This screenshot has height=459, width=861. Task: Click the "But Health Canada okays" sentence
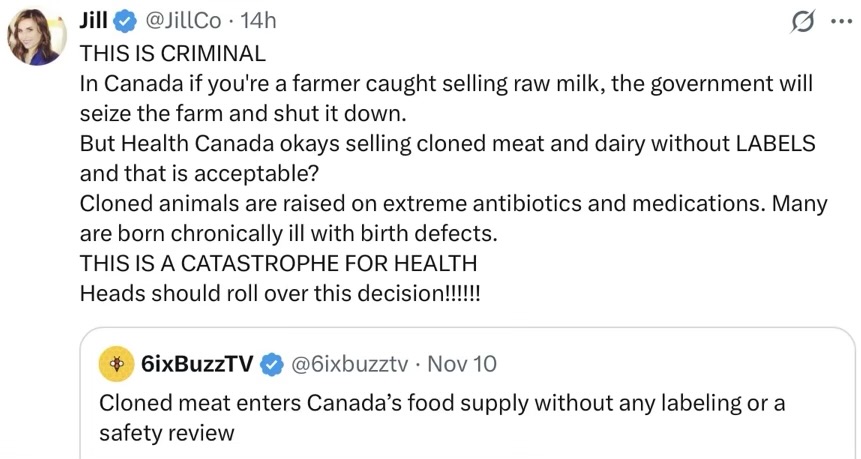[x=447, y=143]
